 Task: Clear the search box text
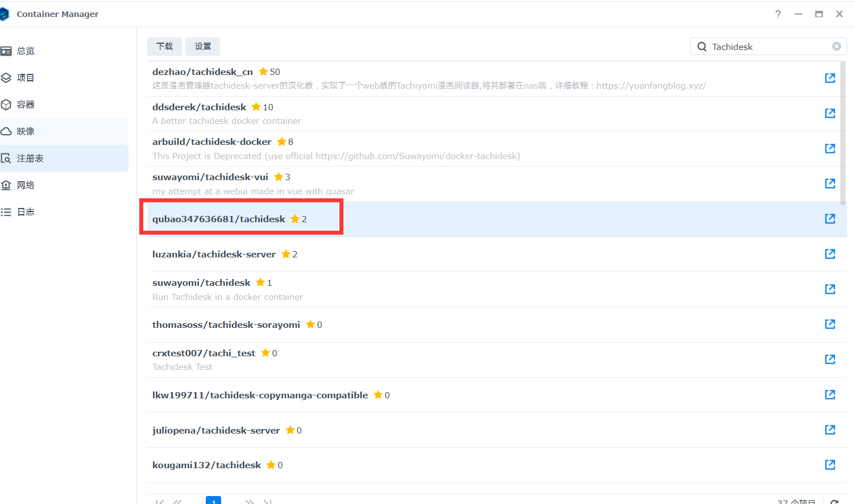point(836,47)
